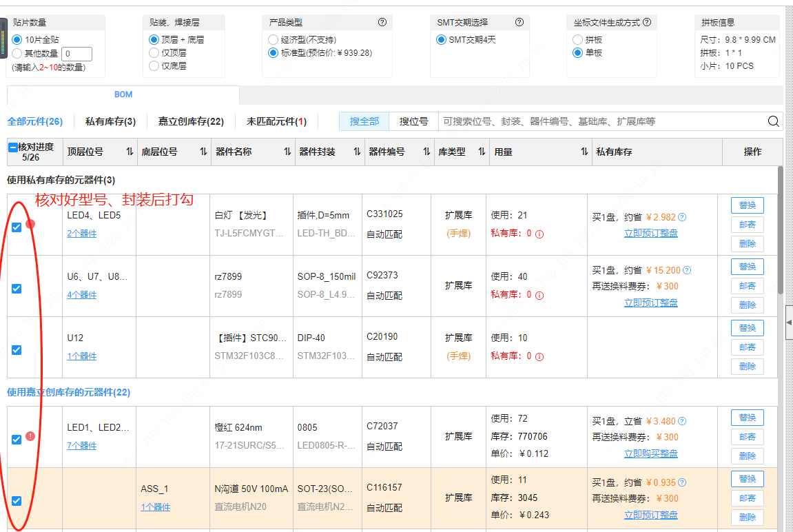Image resolution: width=793 pixels, height=532 pixels.
Task: Expand the 4个器件 link for U6 row
Action: 81,295
